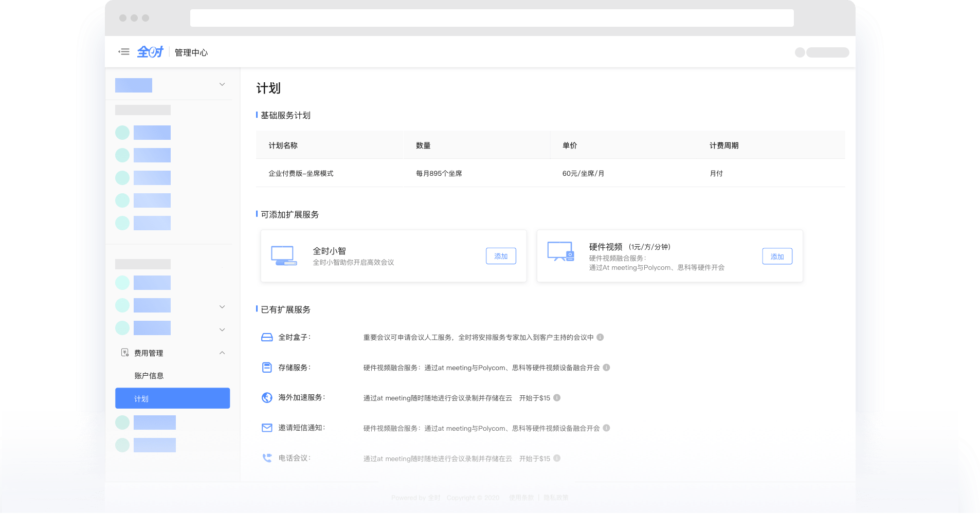The image size is (980, 514).
Task: Expand the top sidebar dropdown chevron
Action: pos(222,84)
